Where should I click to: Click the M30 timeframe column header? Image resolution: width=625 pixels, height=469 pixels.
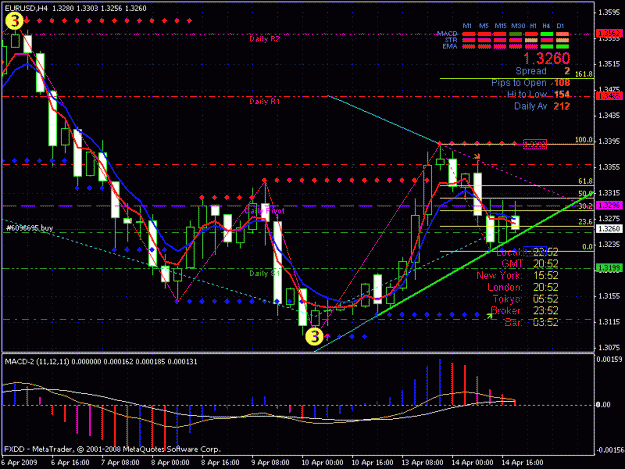click(x=518, y=26)
